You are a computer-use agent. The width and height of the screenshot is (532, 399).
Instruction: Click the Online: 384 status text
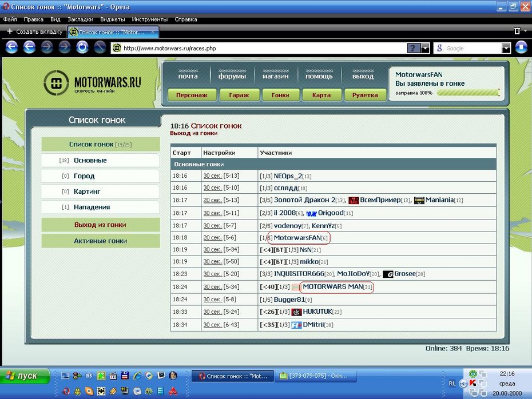[444, 349]
